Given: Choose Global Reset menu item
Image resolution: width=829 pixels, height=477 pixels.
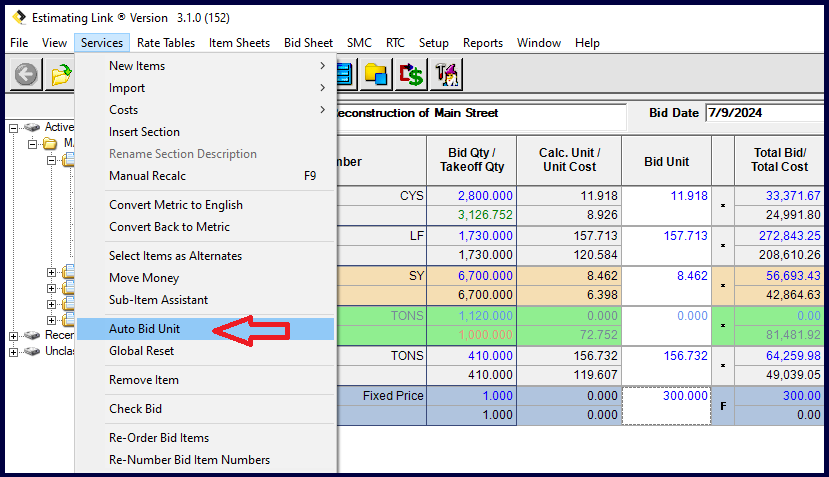Looking at the screenshot, I should 206,351.
